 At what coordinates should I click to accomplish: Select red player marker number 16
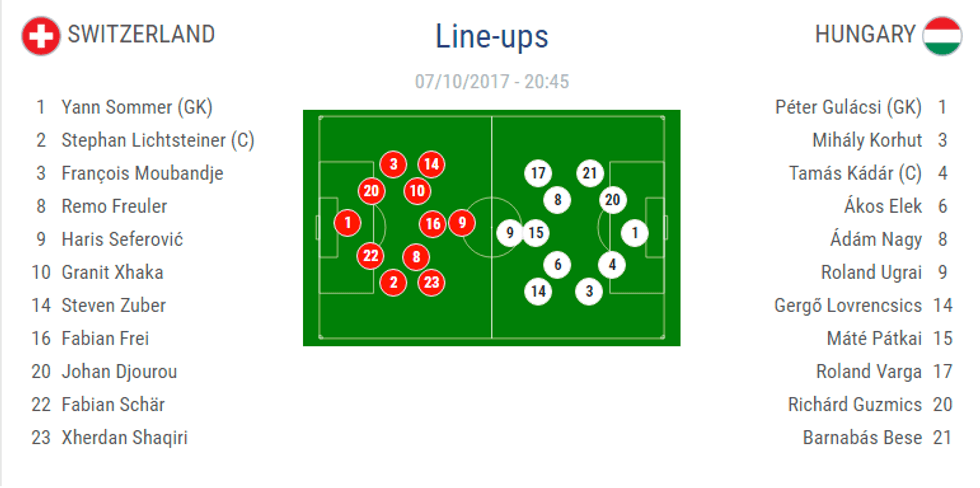(x=433, y=224)
